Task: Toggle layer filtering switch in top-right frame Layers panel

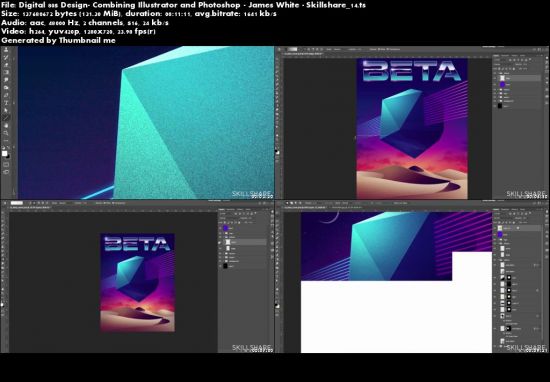Action: point(530,59)
